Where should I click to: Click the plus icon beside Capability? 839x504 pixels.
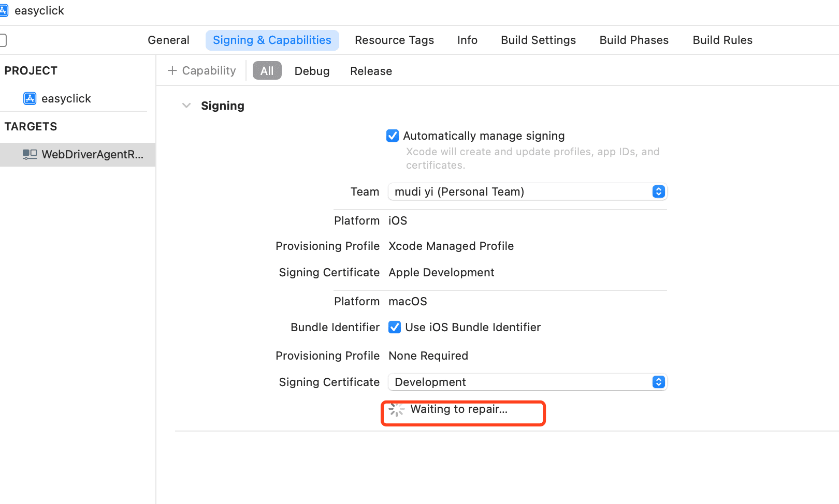point(172,70)
